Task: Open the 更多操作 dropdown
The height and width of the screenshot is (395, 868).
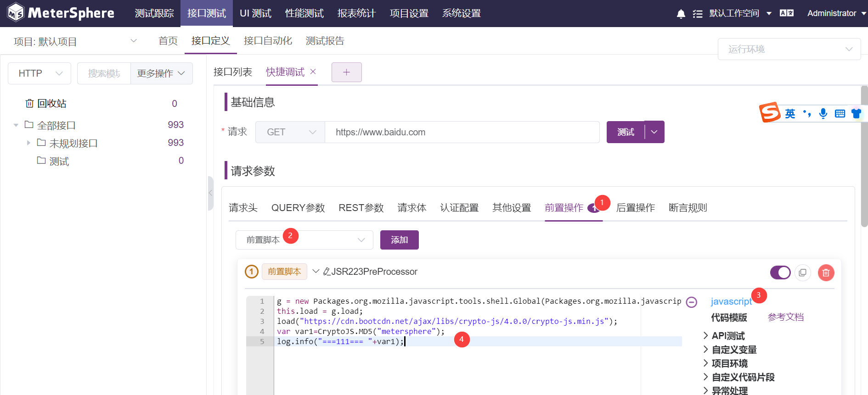Action: click(x=161, y=73)
